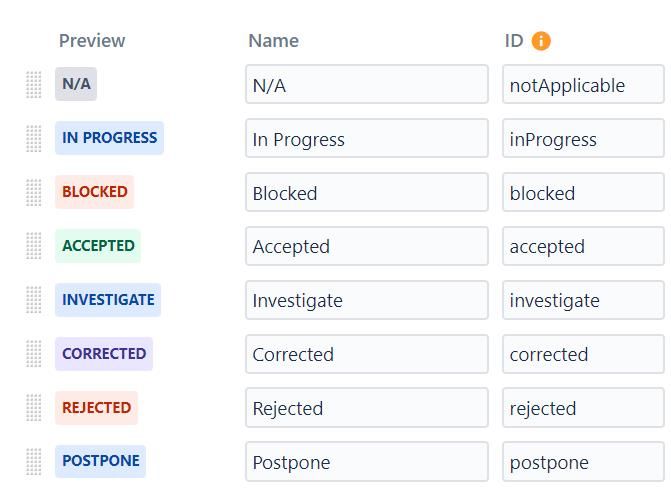Click the Name field containing In Progress
Image resolution: width=671 pixels, height=493 pixels.
point(367,138)
